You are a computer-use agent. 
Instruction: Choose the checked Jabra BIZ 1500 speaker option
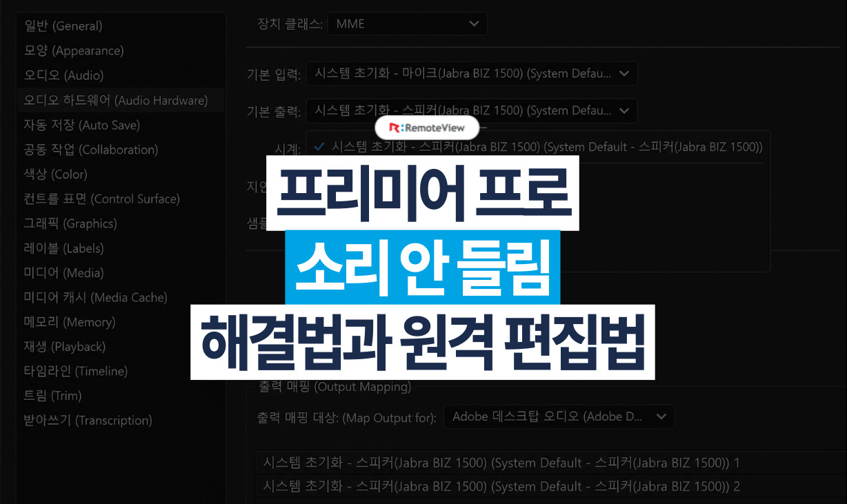(538, 147)
